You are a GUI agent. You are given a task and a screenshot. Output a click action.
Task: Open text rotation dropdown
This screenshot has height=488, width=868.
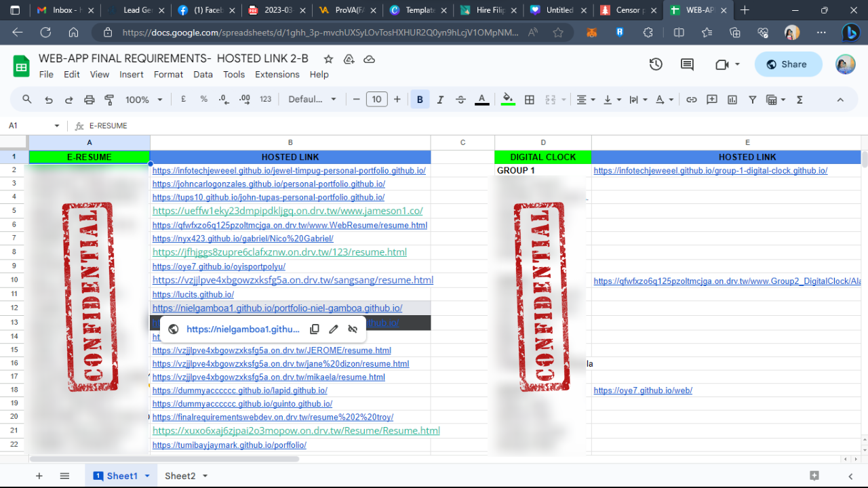pyautogui.click(x=664, y=100)
